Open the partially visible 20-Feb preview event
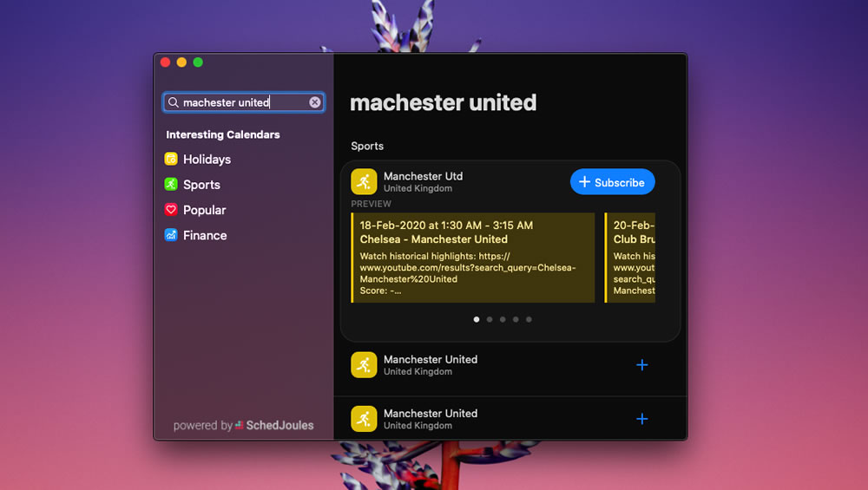868x490 pixels. tap(630, 258)
